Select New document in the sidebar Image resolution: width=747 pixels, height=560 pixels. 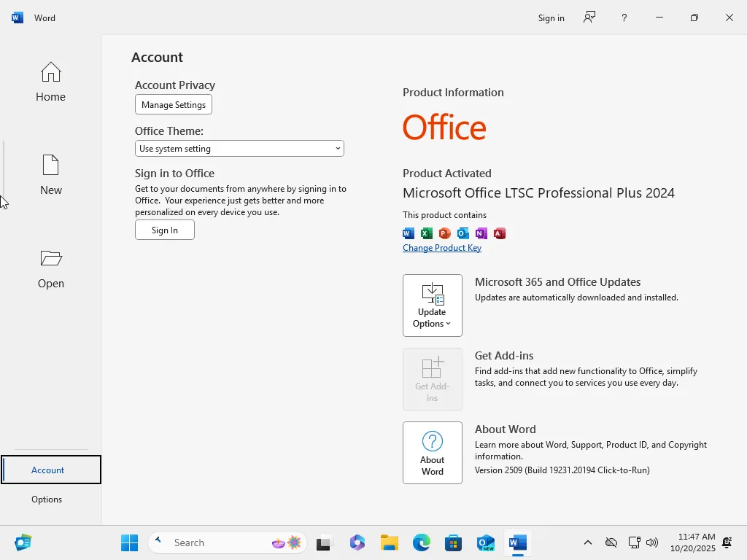coord(50,175)
